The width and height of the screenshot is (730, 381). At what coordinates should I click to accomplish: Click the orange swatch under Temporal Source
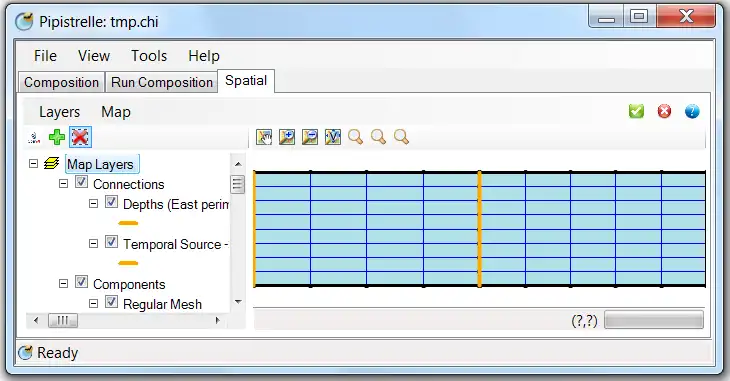pyautogui.click(x=128, y=263)
